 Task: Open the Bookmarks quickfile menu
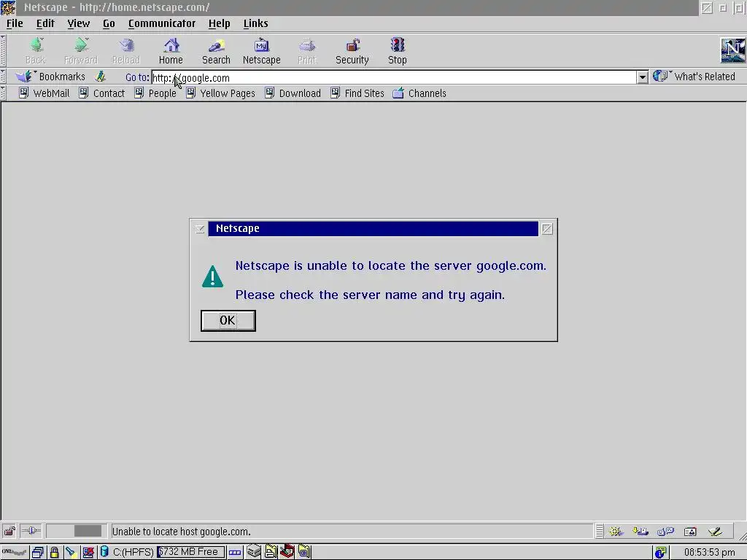[x=50, y=76]
